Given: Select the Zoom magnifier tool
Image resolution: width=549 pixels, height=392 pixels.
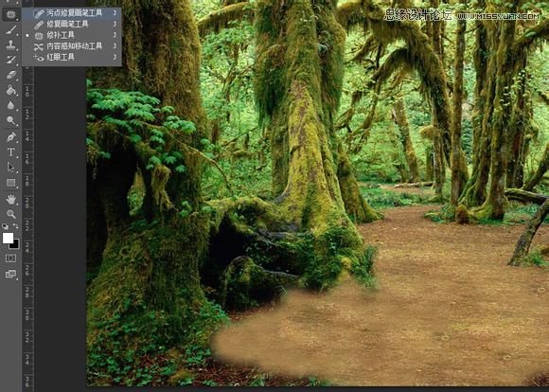Looking at the screenshot, I should tap(10, 214).
